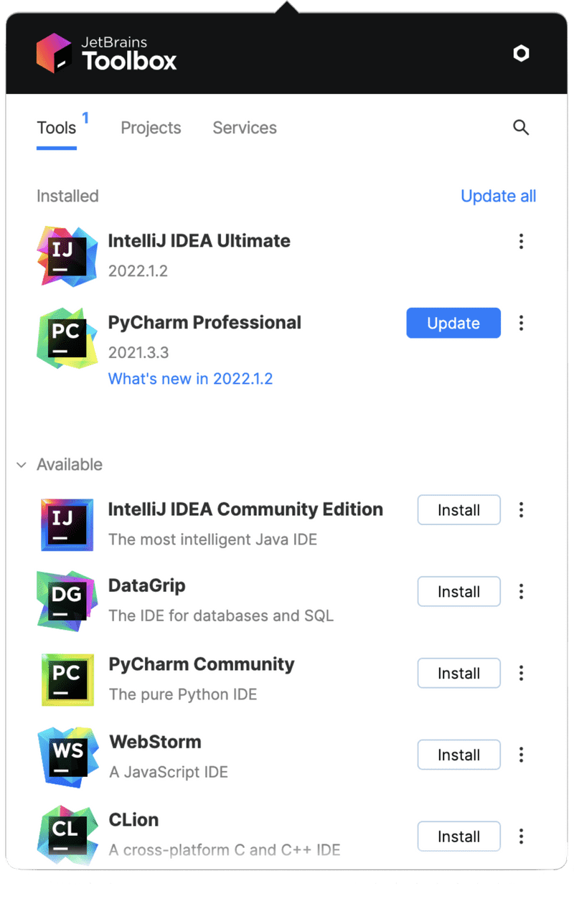Open Toolbox settings hexagon icon
Viewport: 574px width, 924px height.
[x=521, y=53]
